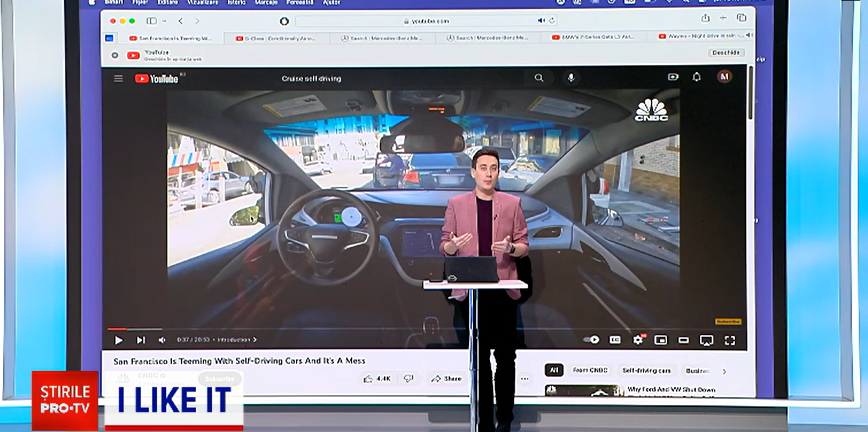This screenshot has height=432, width=868.
Task: Switch to the BMW 7-Series tab
Action: click(593, 37)
